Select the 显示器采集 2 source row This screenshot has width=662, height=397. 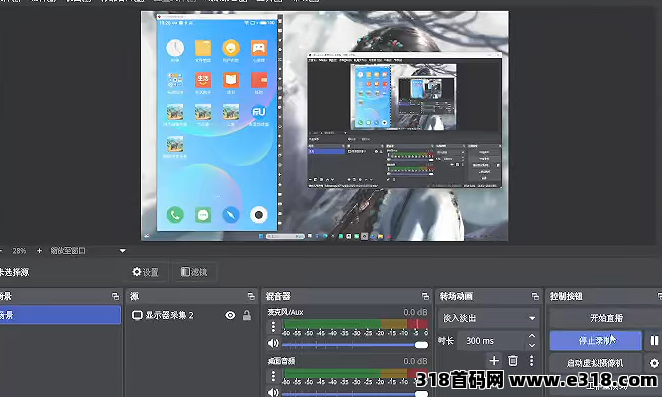click(191, 315)
